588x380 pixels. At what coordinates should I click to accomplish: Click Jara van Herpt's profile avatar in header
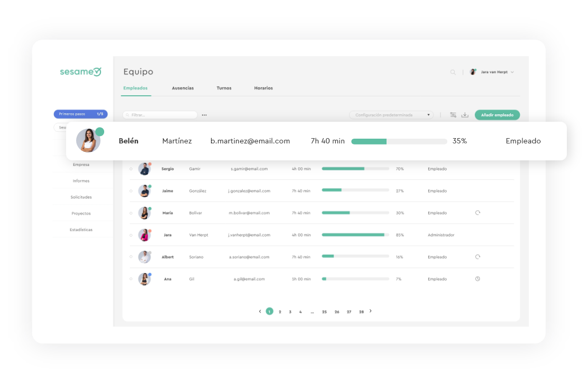click(473, 72)
